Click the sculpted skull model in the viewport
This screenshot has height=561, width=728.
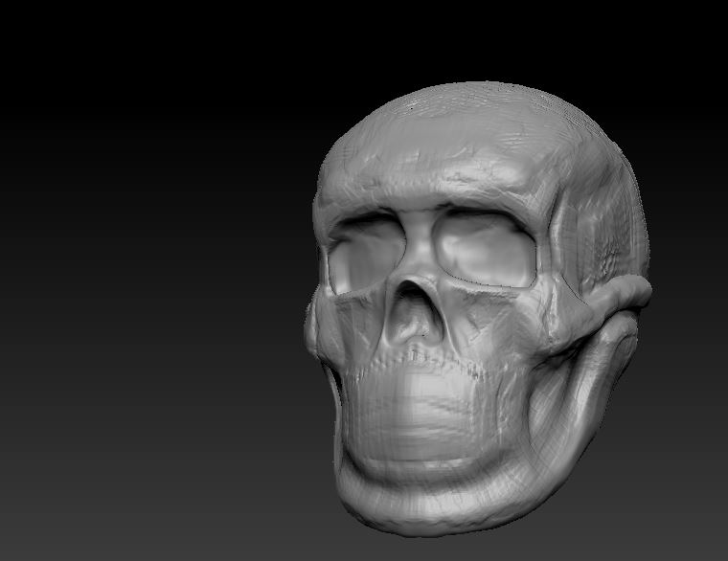point(478,309)
